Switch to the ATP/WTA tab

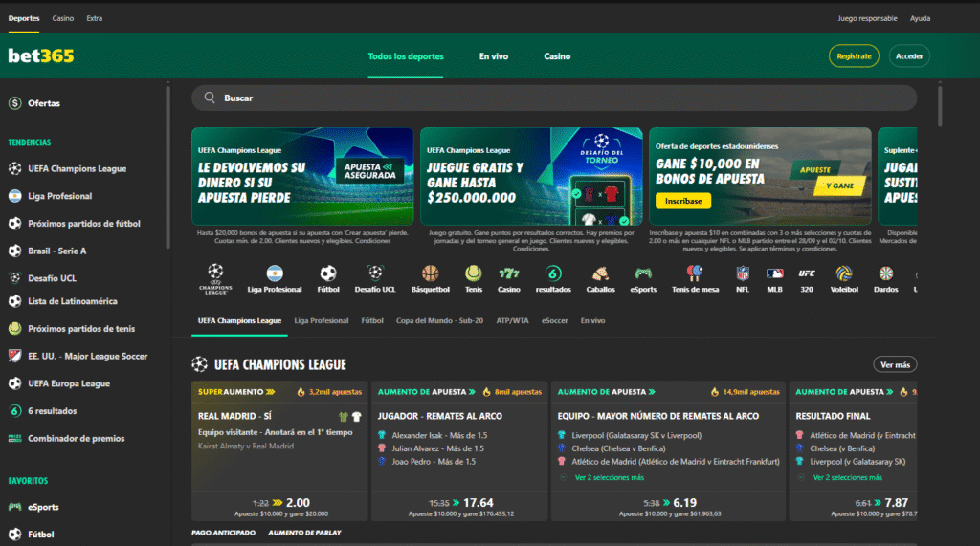513,321
